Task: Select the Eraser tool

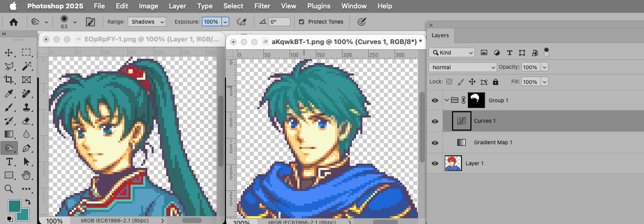Action: click(26, 121)
